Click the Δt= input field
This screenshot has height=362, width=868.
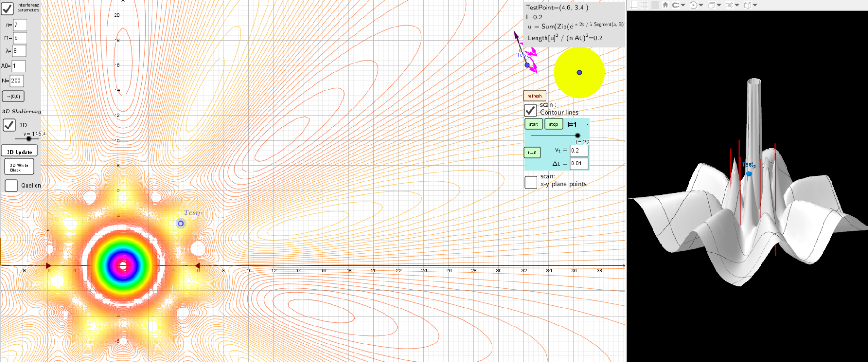point(579,163)
